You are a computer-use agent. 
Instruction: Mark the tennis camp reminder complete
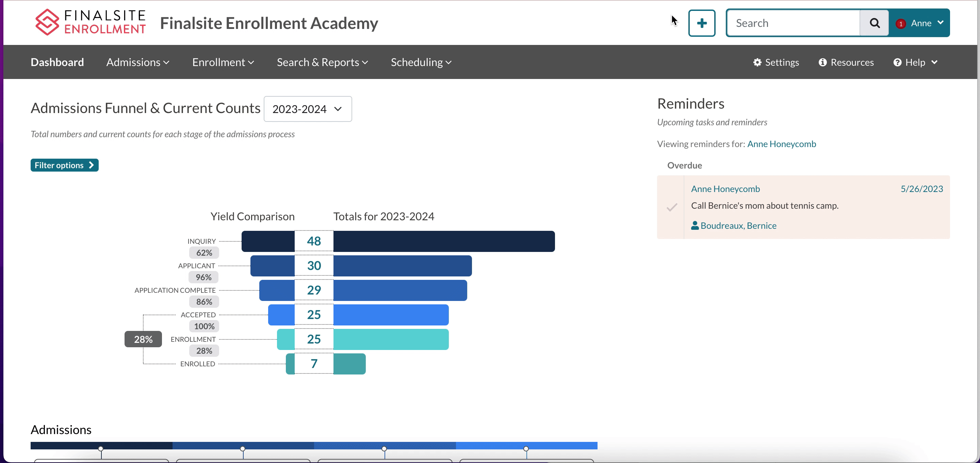click(671, 207)
